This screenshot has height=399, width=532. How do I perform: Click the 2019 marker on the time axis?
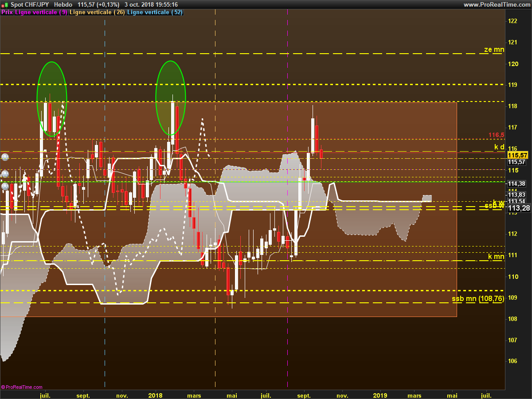click(x=380, y=395)
